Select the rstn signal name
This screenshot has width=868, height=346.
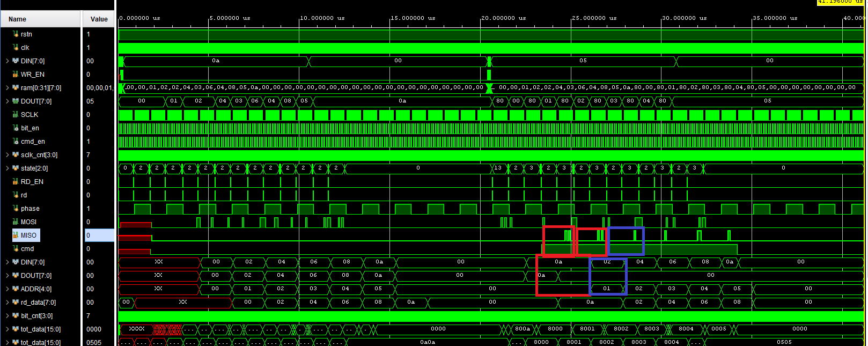click(x=26, y=34)
